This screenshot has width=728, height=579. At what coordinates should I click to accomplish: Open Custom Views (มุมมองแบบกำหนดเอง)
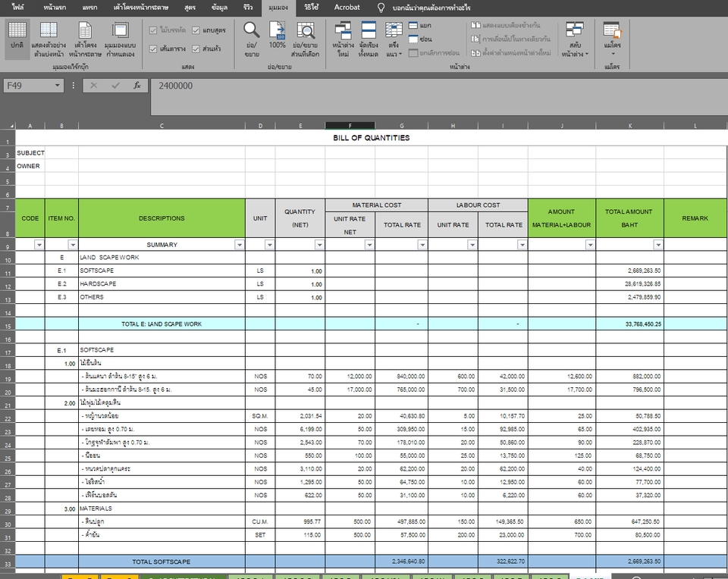coord(121,39)
